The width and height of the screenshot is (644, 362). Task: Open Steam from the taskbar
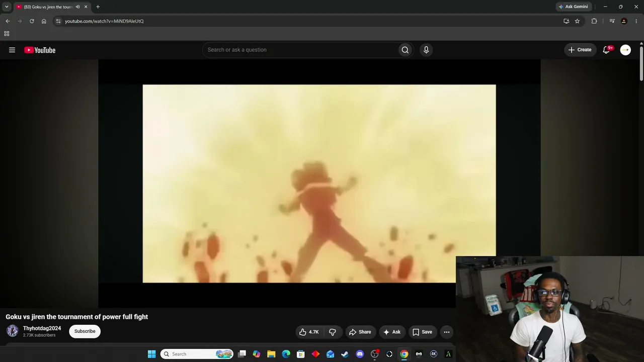pyautogui.click(x=345, y=354)
